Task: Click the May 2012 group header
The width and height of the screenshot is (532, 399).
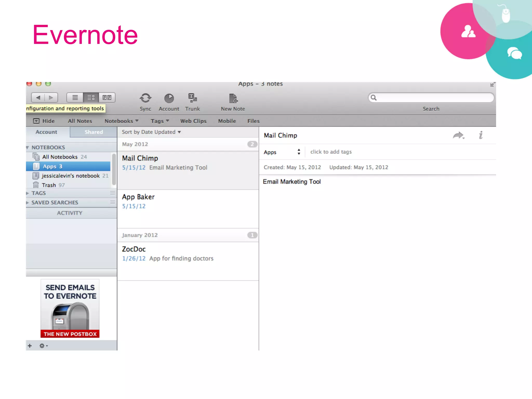Action: (188, 144)
